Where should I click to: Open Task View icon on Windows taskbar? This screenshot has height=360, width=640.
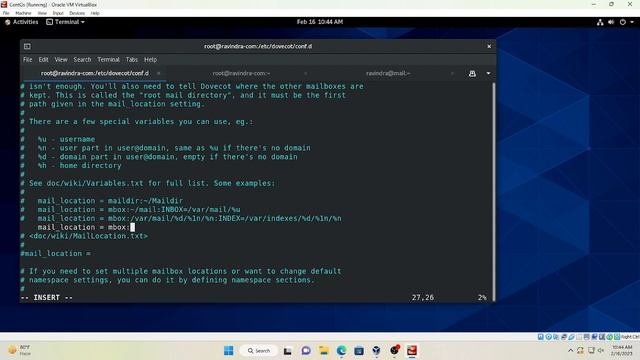pos(288,351)
